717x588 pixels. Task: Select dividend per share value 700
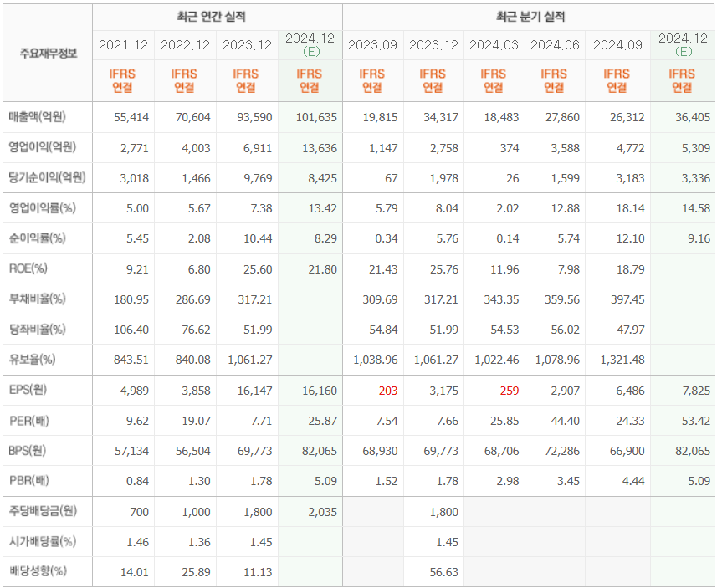tap(139, 512)
